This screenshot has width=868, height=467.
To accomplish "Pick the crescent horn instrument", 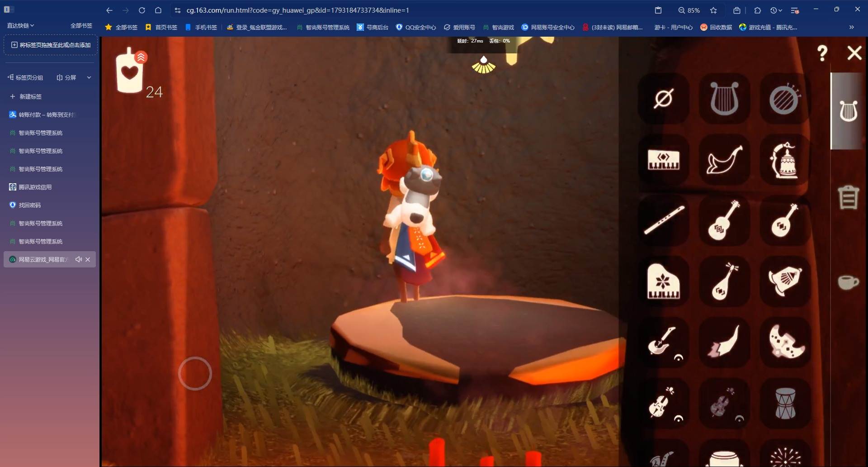I will pos(724,343).
